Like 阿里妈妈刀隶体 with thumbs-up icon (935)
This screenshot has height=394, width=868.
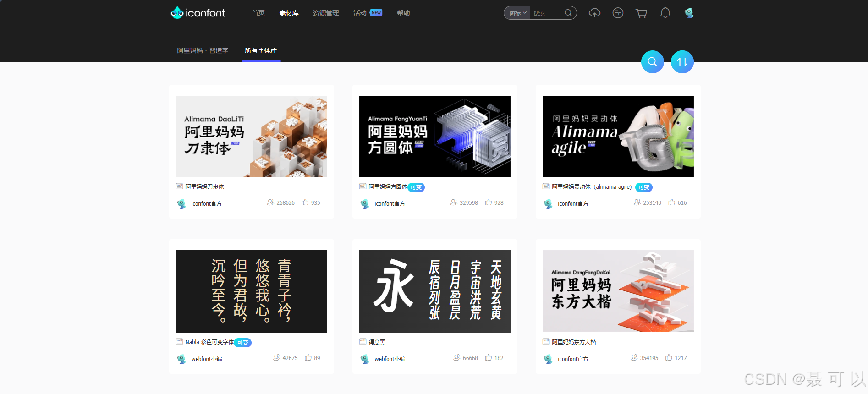coord(305,202)
